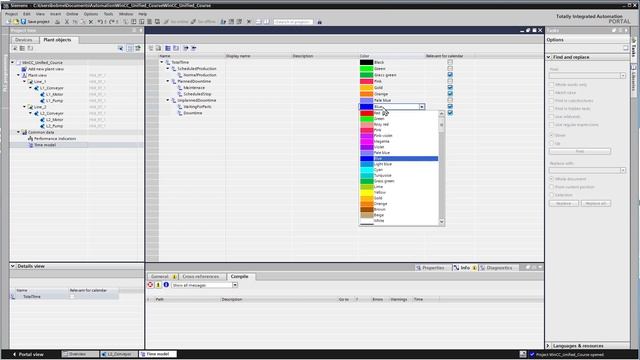The width and height of the screenshot is (640, 360).
Task: Click the print icon in the main toolbar
Action: click(x=57, y=22)
